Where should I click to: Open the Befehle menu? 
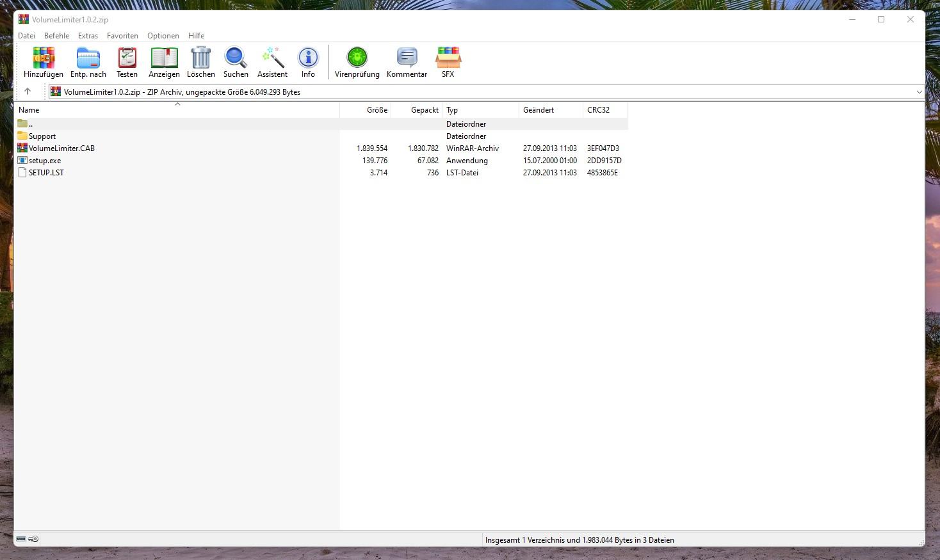coord(56,36)
